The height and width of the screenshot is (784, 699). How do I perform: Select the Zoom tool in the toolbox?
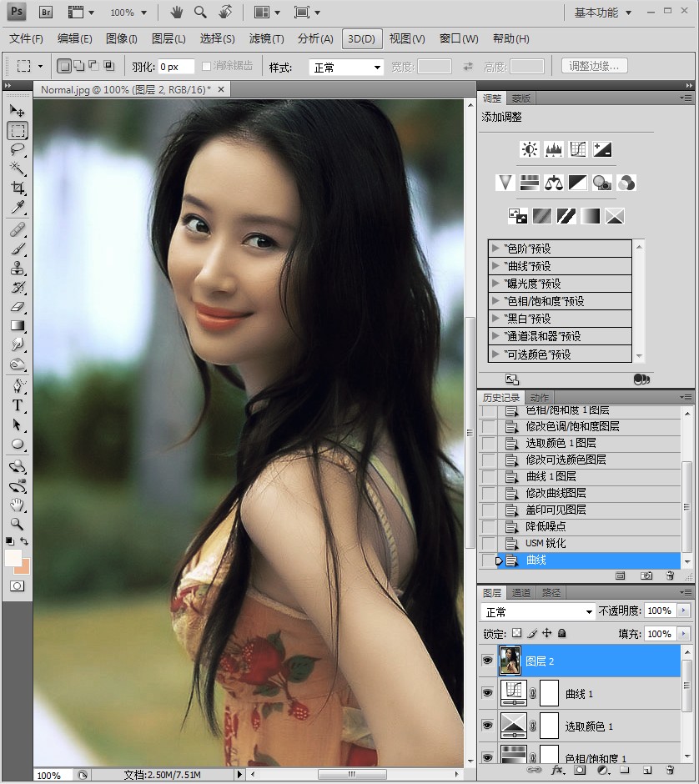[x=18, y=524]
